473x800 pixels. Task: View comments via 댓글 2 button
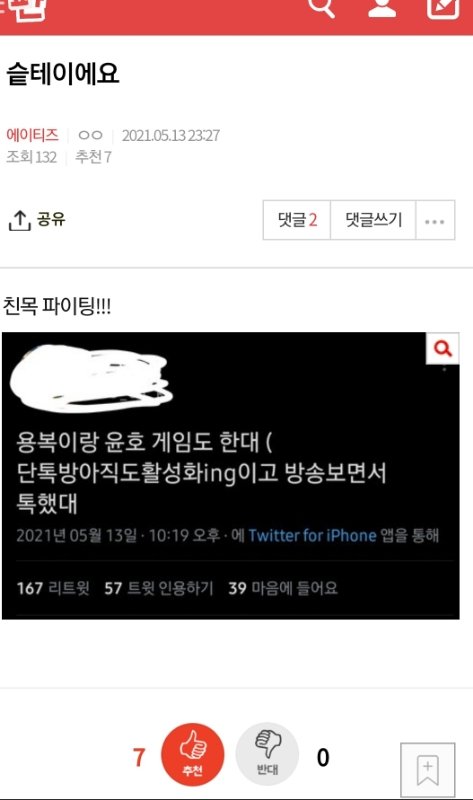297,220
